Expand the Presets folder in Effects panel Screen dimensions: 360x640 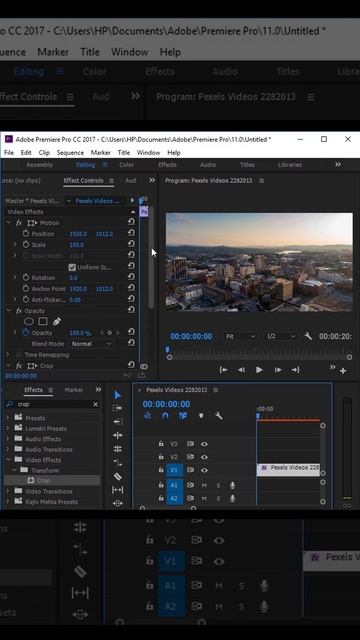7,418
